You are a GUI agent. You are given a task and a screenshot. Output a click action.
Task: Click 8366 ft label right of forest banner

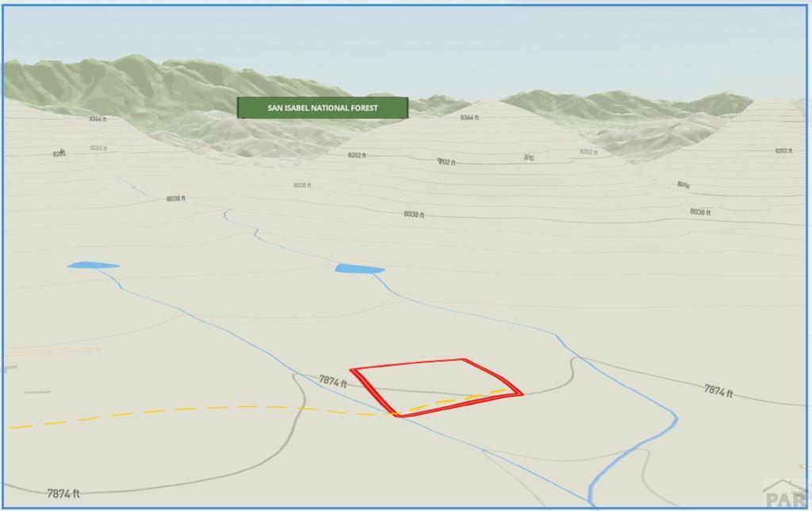point(469,117)
